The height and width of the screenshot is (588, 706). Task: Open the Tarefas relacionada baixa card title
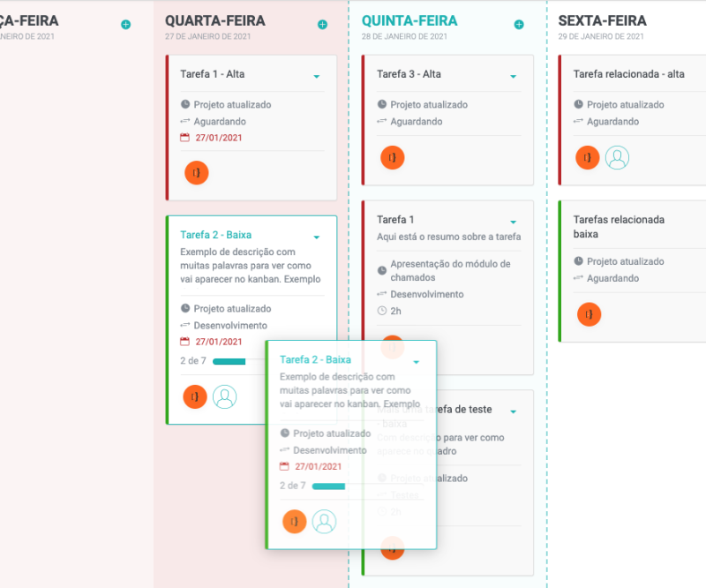point(619,227)
